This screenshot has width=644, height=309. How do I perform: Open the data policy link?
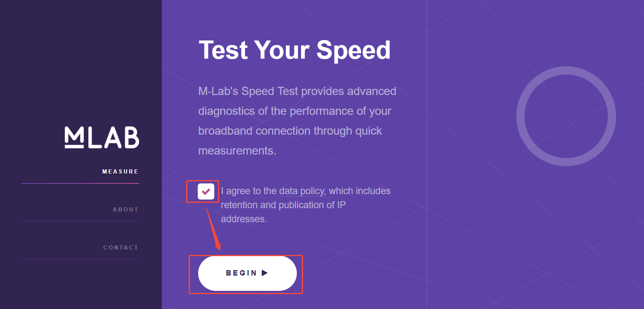tap(301, 191)
